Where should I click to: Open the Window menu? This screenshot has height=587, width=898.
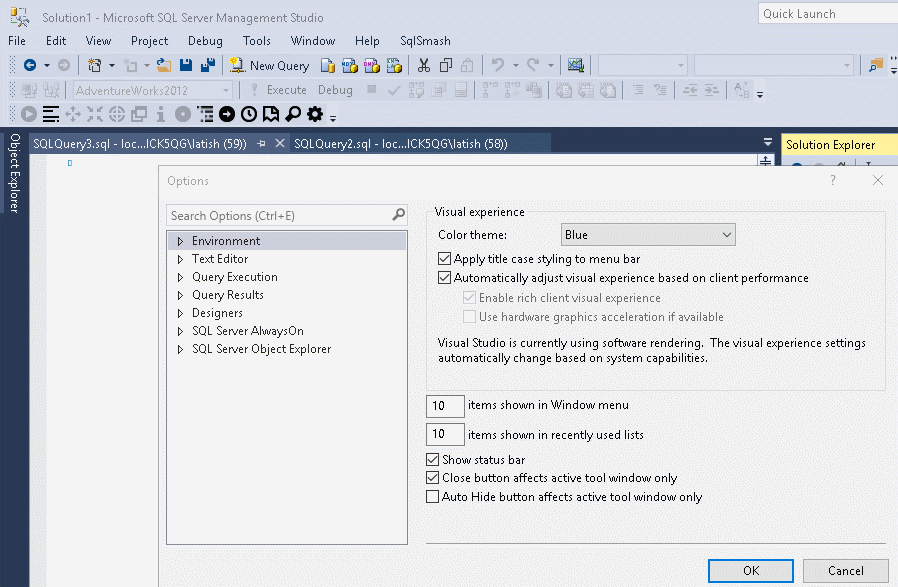tap(313, 41)
